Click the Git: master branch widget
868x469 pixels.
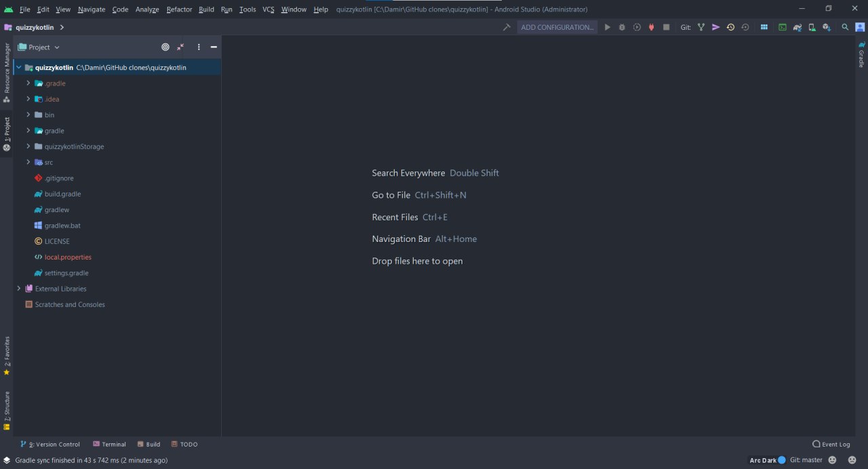click(x=806, y=460)
